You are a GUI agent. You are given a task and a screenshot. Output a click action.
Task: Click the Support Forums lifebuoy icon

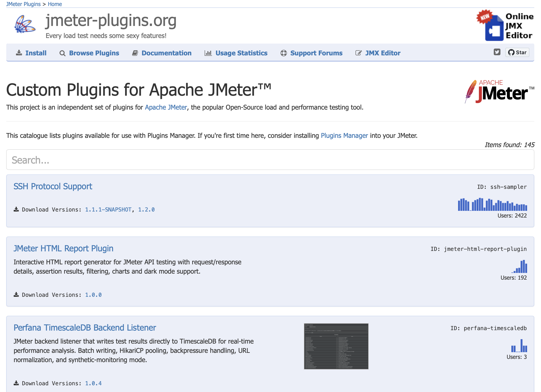[x=284, y=53]
